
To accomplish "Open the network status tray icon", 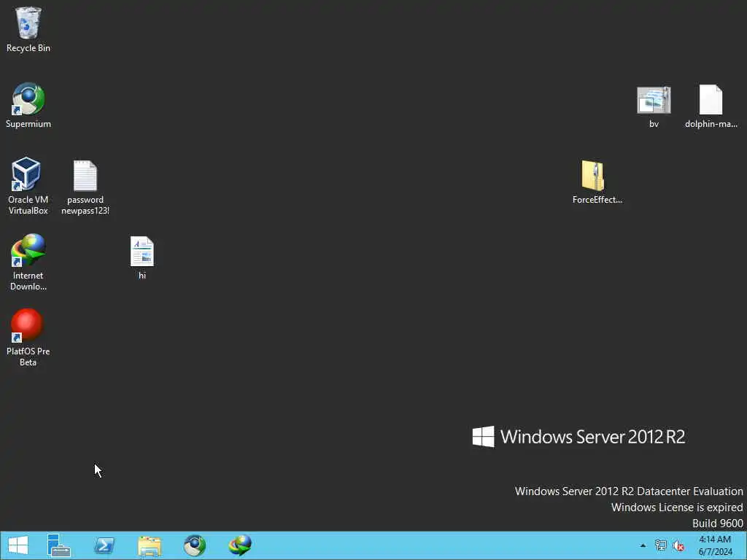I will click(660, 545).
